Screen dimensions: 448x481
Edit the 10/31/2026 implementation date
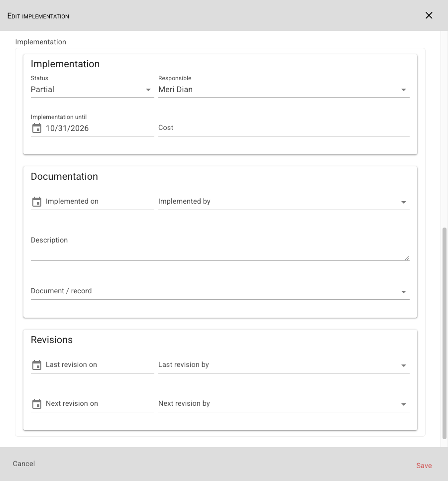coord(100,128)
